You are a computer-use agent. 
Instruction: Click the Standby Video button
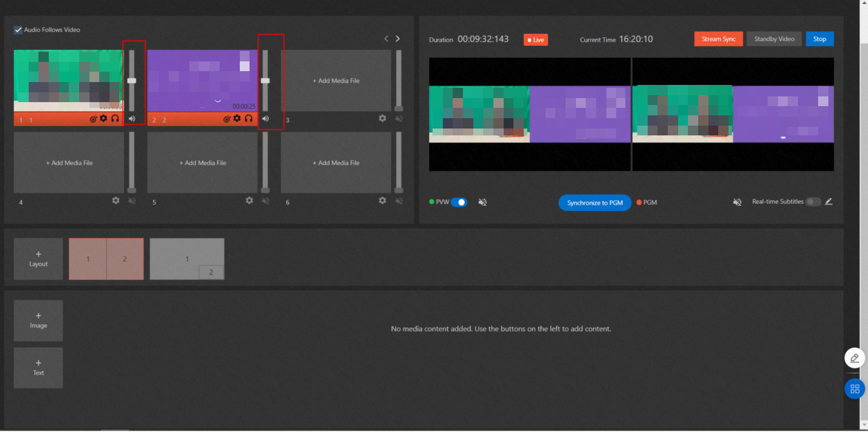click(x=774, y=39)
